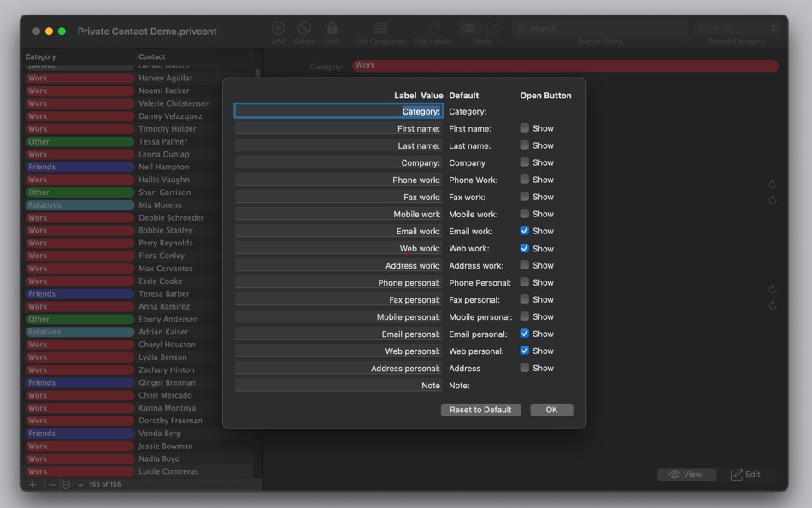Image resolution: width=812 pixels, height=508 pixels.
Task: Expand the action menu chevron below list
Action: point(80,485)
